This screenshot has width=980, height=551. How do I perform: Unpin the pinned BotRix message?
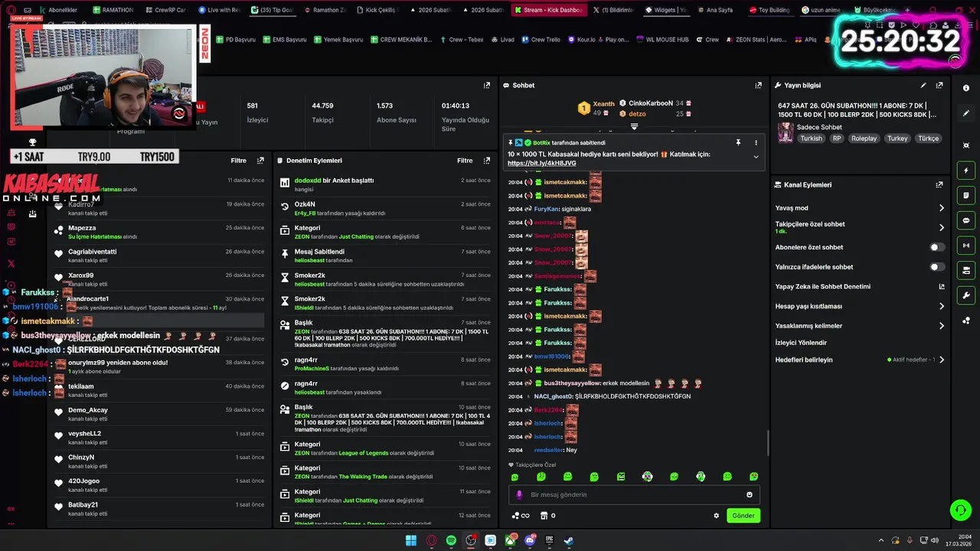point(738,142)
